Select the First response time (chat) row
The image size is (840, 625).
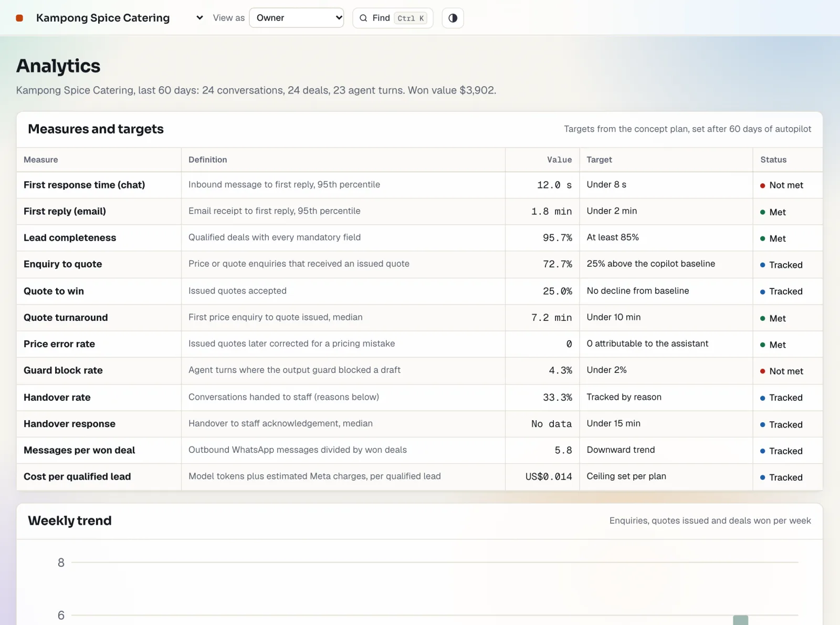[419, 185]
